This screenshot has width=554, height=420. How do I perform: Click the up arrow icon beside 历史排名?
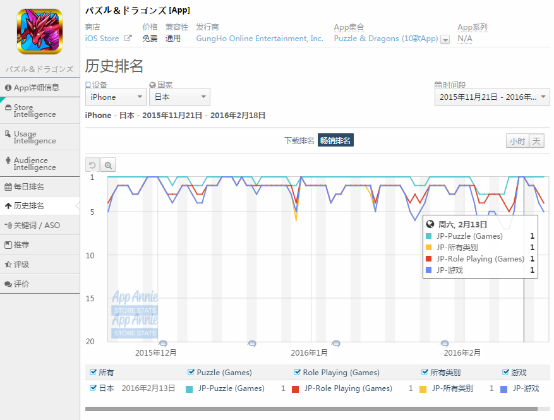pyautogui.click(x=8, y=206)
